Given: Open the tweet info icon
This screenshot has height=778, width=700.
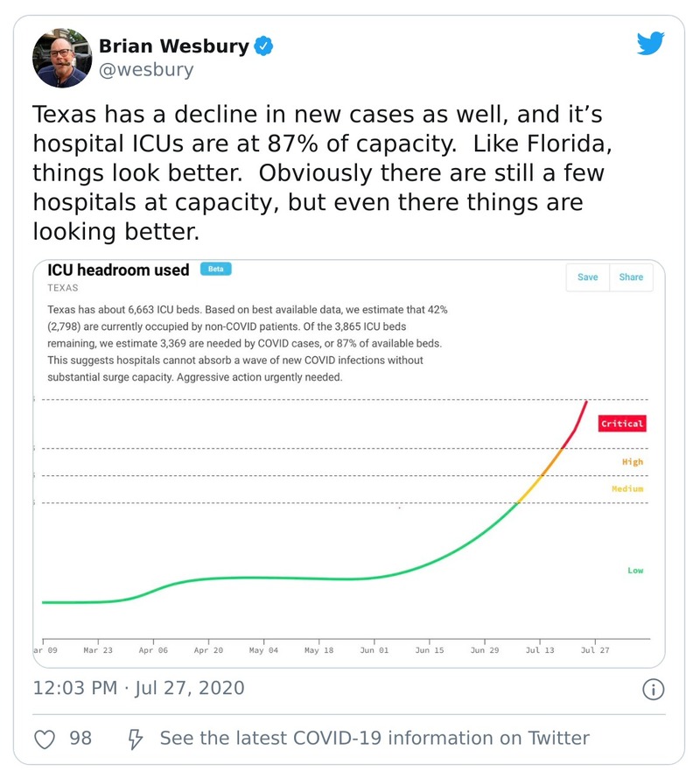Looking at the screenshot, I should tap(653, 689).
